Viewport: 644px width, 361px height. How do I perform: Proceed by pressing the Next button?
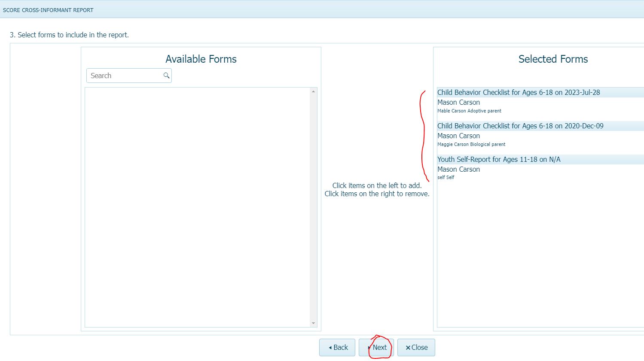coord(376,347)
